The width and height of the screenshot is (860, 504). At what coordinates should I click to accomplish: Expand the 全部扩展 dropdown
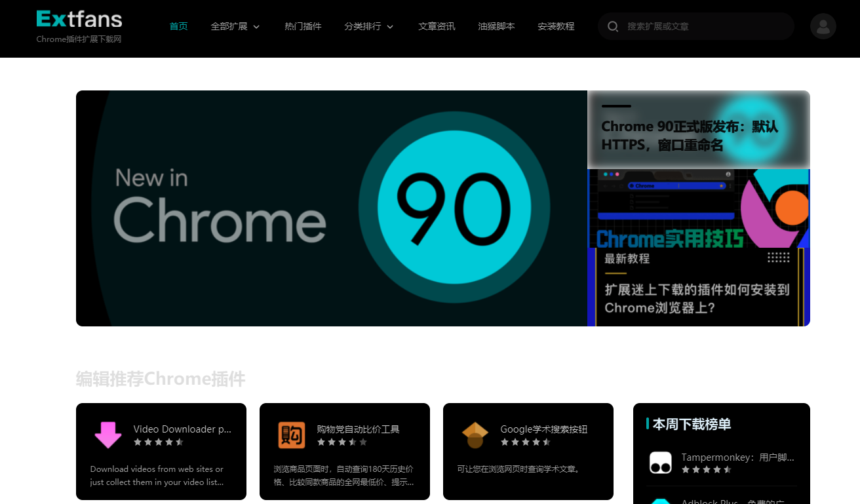(235, 26)
